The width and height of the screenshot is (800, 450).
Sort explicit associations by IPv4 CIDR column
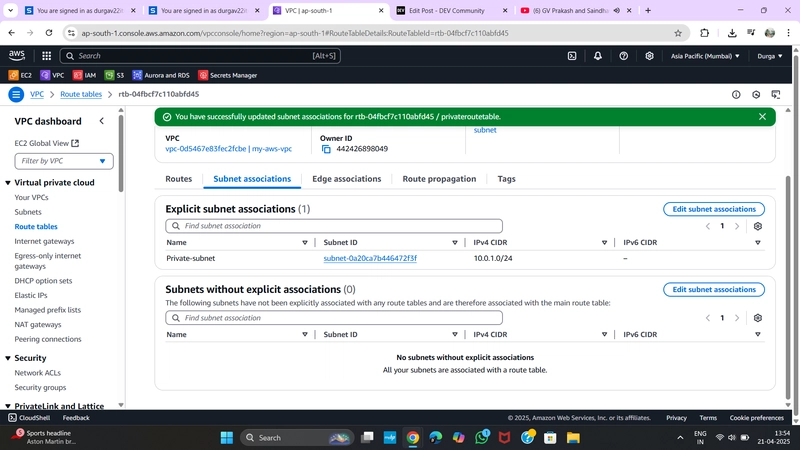(604, 243)
